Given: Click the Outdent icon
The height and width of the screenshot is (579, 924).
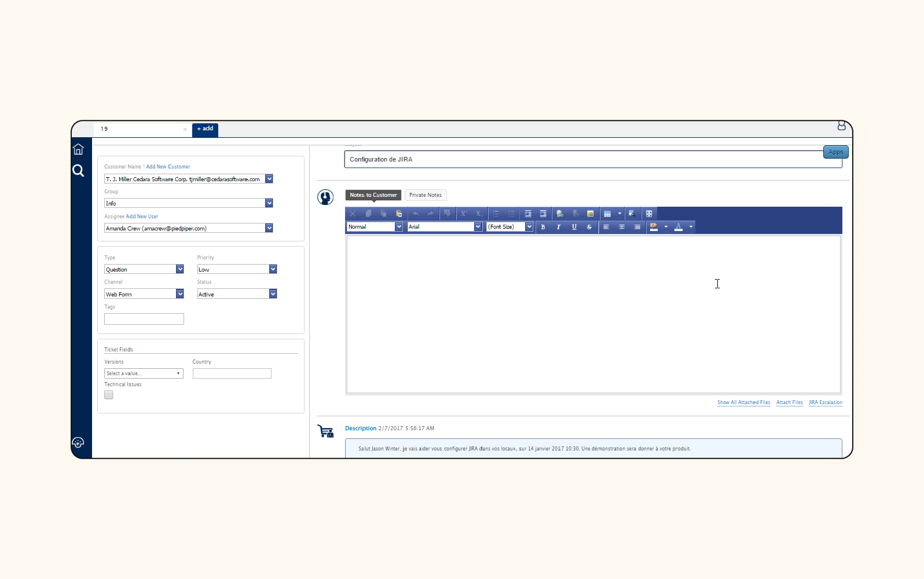Looking at the screenshot, I should (543, 214).
